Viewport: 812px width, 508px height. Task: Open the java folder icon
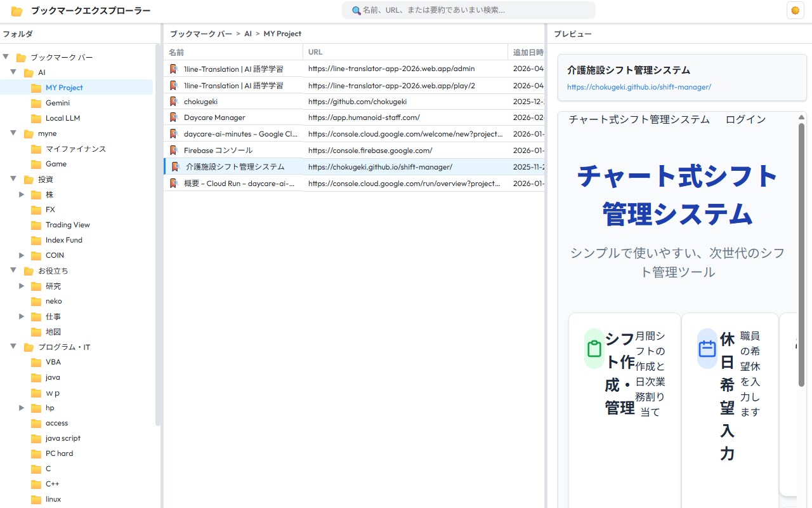pyautogui.click(x=36, y=377)
